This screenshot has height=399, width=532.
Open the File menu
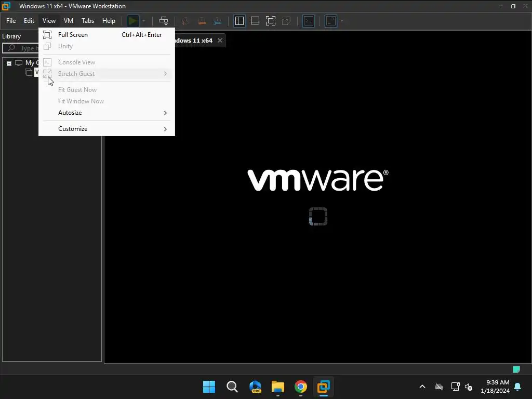click(11, 21)
